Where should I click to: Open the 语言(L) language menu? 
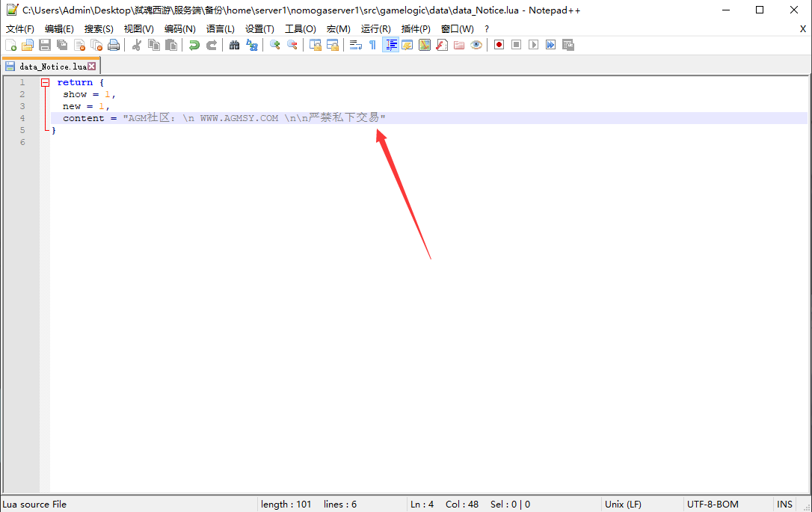(x=220, y=28)
